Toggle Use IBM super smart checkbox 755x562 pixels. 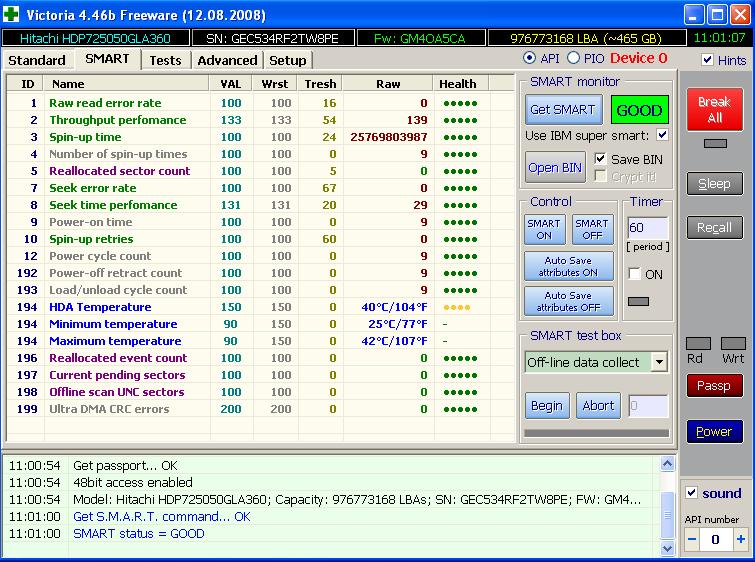pyautogui.click(x=663, y=135)
